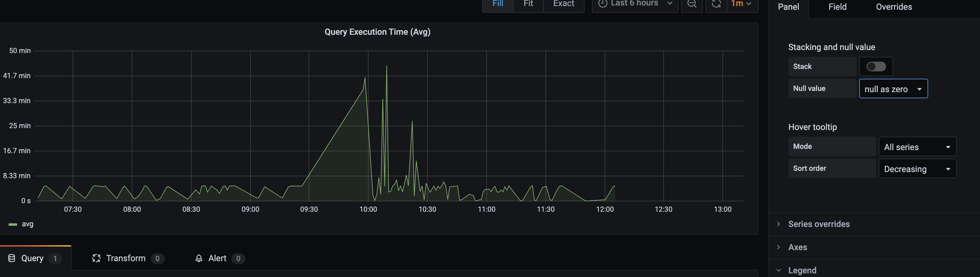Screen dimensions: 980x277
Task: Open the Hover tooltip Mode dropdown
Action: coord(917,146)
